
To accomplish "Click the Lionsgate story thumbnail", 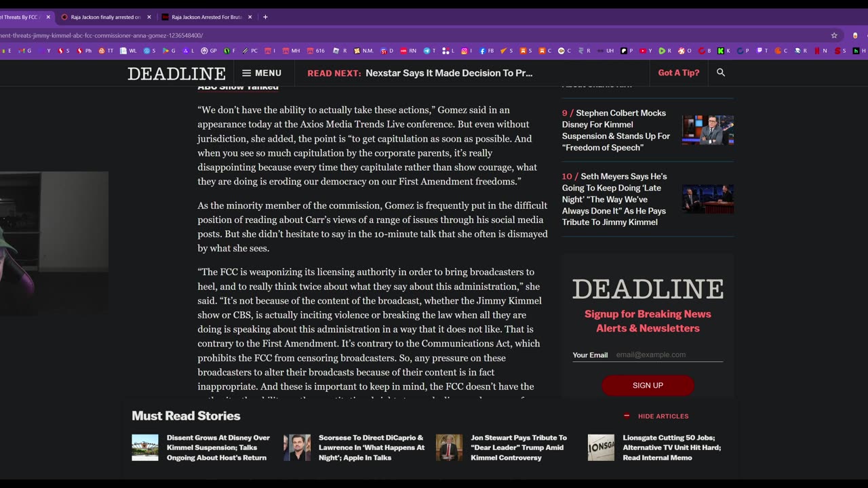I will [601, 447].
